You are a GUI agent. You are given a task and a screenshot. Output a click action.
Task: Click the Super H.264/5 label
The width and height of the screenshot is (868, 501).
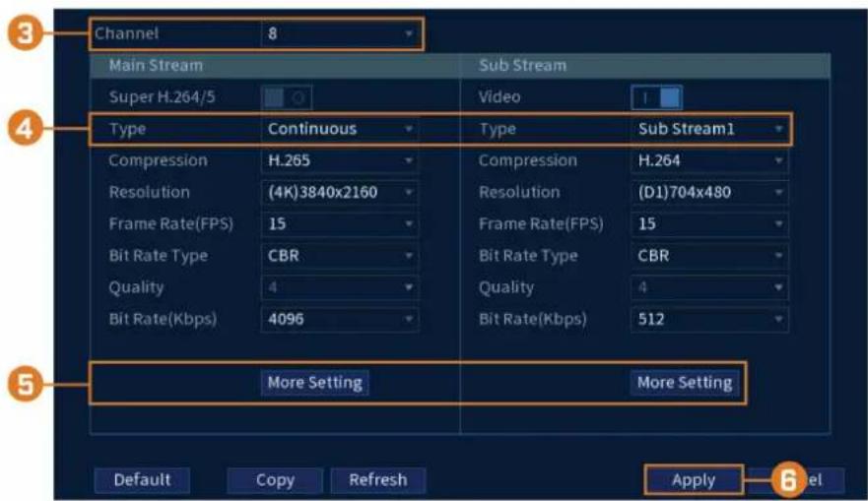163,97
